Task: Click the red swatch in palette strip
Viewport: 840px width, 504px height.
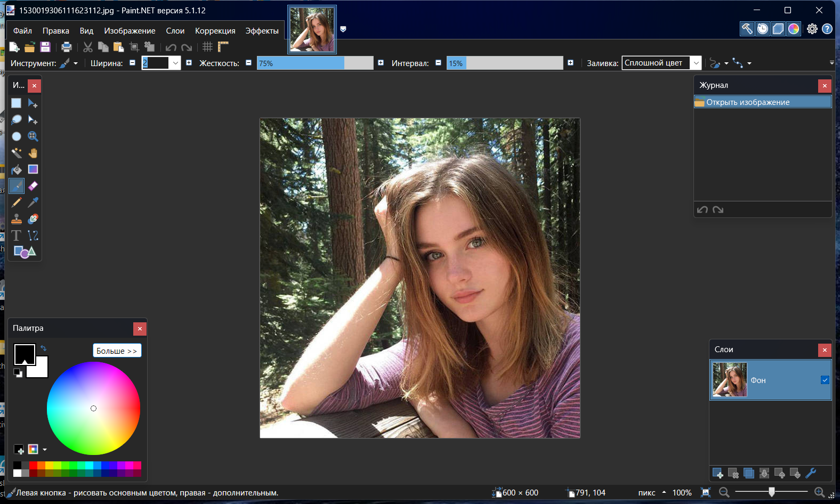Action: point(33,465)
